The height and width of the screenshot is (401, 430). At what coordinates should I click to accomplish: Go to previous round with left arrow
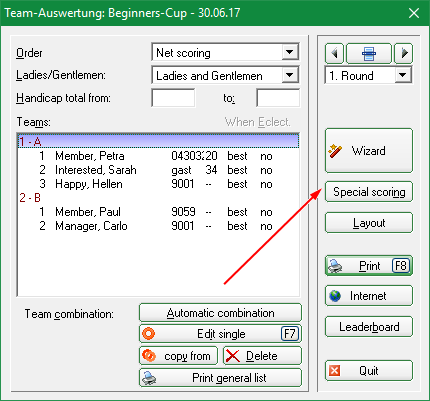click(334, 53)
